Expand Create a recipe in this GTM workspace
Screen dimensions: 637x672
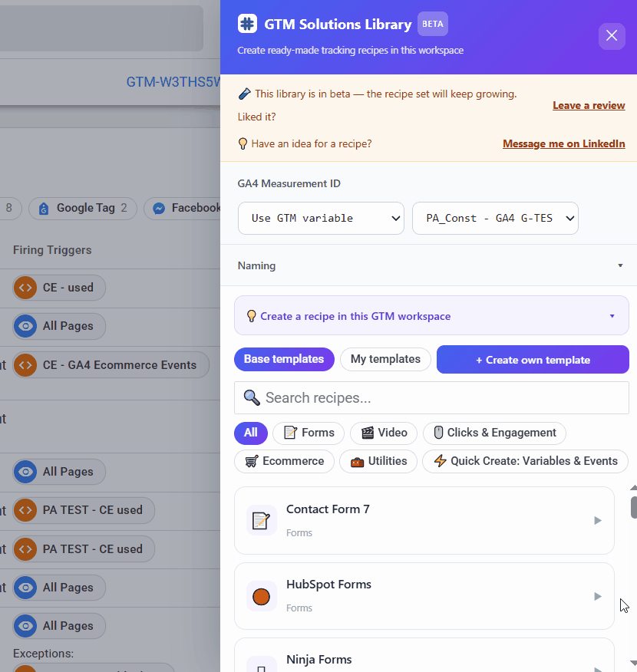pos(431,316)
